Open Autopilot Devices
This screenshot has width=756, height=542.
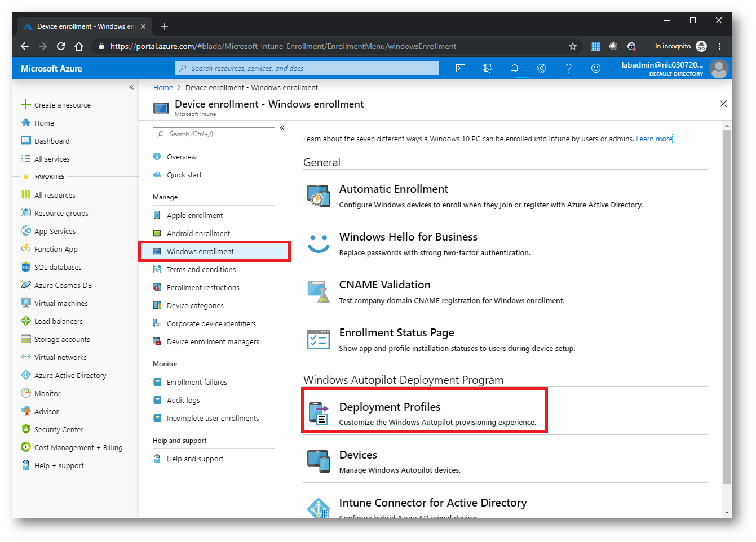(506, 461)
